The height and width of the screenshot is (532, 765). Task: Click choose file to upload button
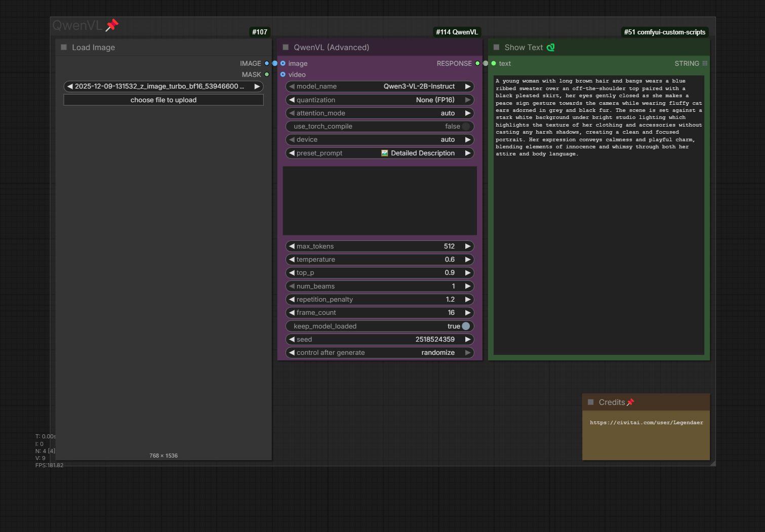click(163, 100)
